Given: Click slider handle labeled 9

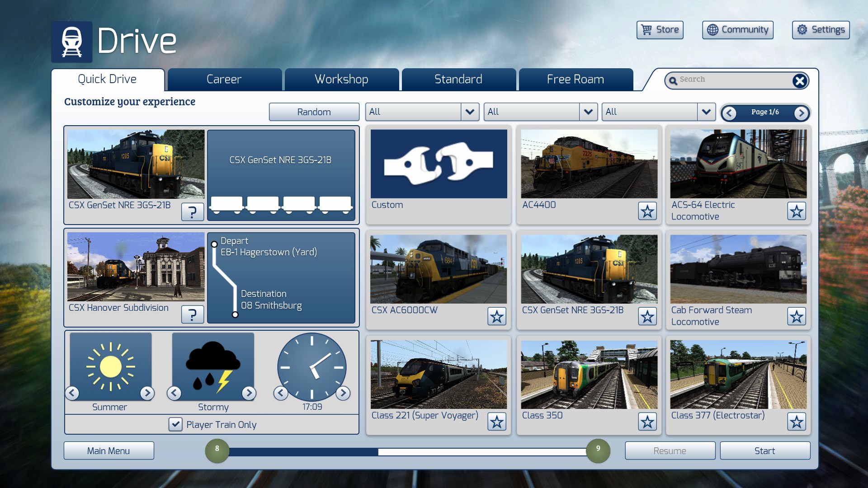Looking at the screenshot, I should tap(598, 451).
